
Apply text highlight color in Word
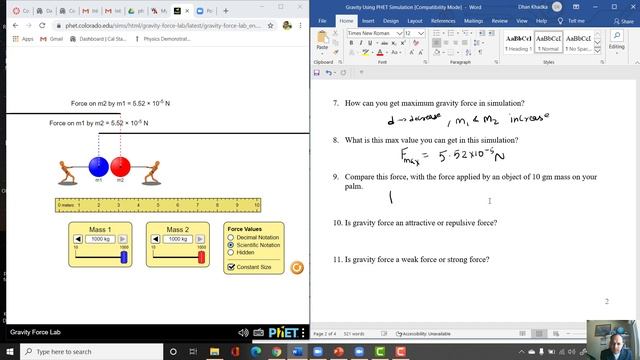365,53
